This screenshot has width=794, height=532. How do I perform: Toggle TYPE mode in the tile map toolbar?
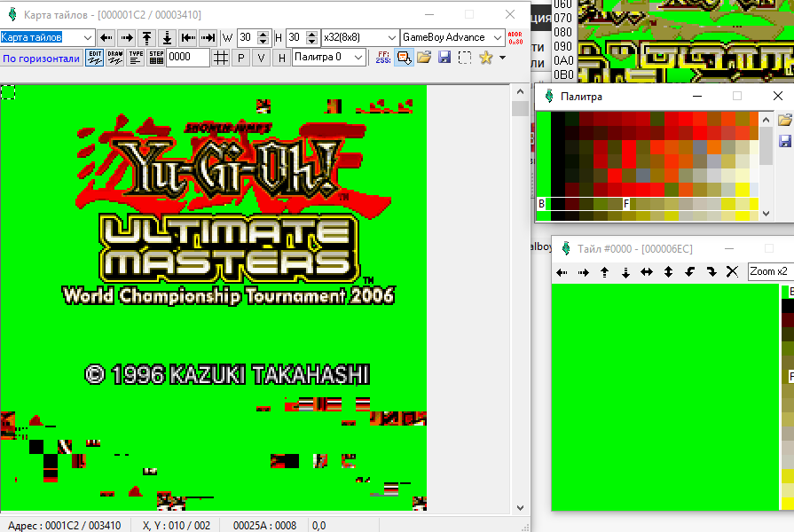(x=136, y=58)
